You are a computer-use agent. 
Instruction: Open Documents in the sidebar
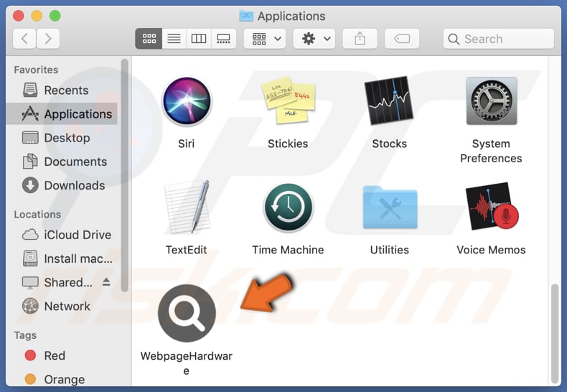coord(62,162)
